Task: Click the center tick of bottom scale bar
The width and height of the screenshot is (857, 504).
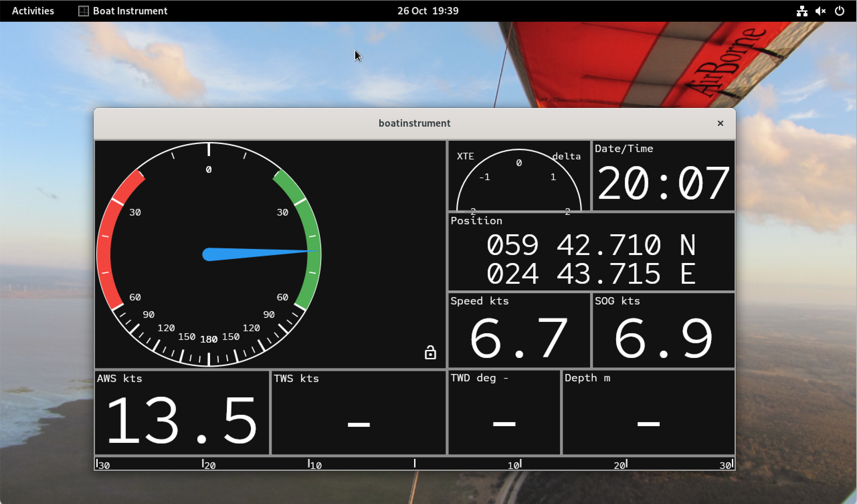Action: click(414, 463)
